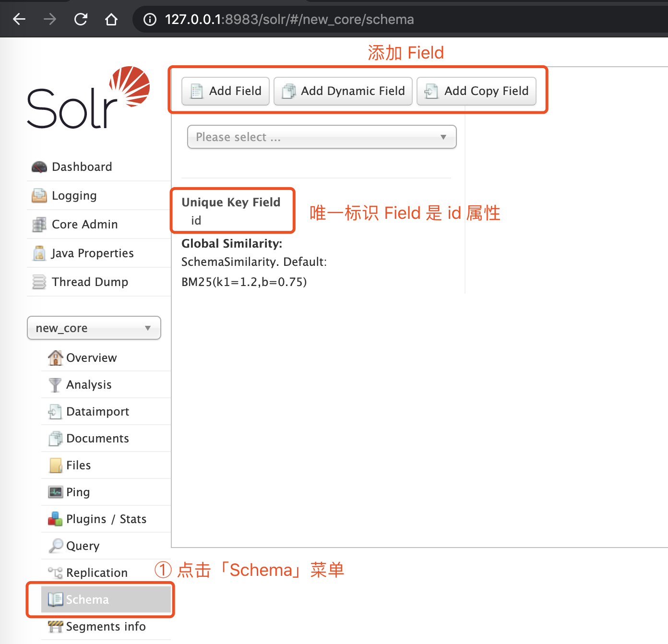This screenshot has width=668, height=644.
Task: Click the Java Properties coffee icon
Action: pos(39,253)
